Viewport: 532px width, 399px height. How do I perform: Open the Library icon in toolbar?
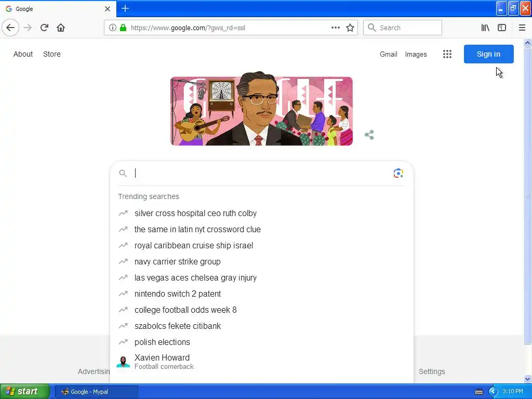pyautogui.click(x=485, y=28)
